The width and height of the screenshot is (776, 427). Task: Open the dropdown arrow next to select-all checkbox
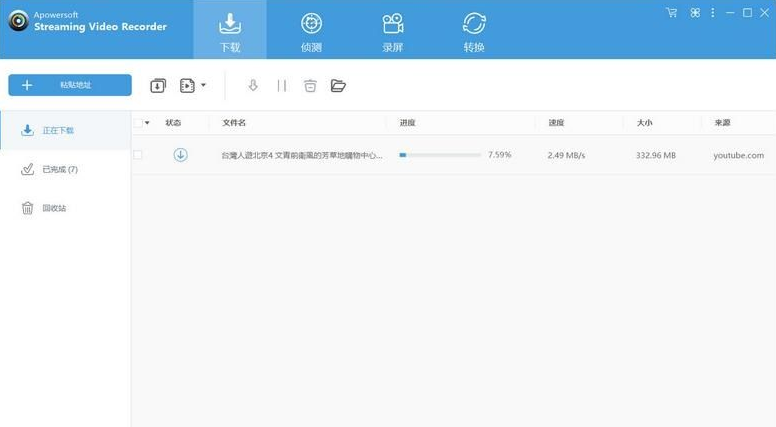[147, 123]
